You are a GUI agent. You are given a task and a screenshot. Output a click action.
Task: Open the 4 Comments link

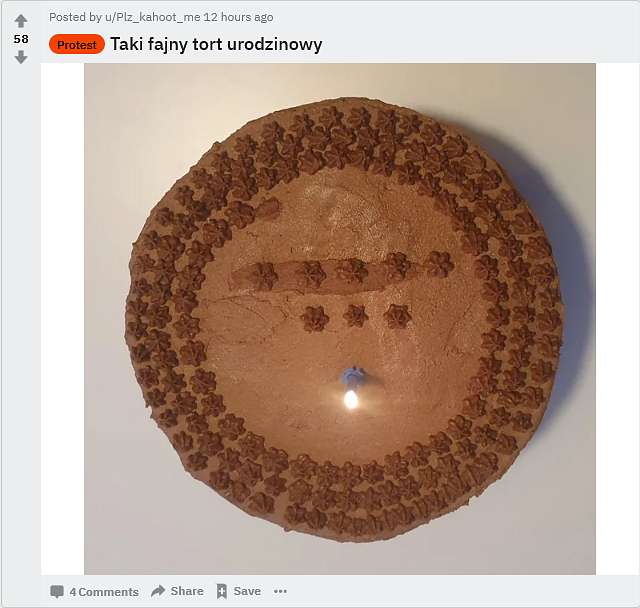click(x=104, y=592)
